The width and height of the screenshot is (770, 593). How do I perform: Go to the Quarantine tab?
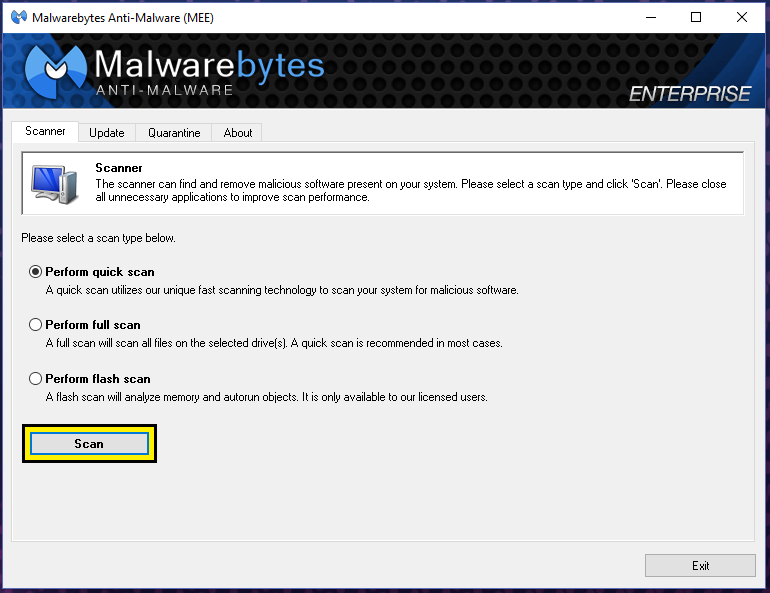click(x=174, y=133)
